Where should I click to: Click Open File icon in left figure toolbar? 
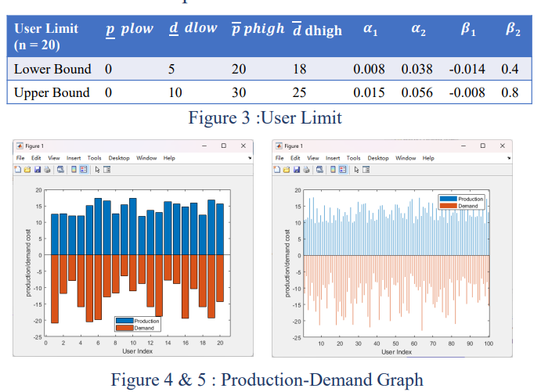point(27,169)
